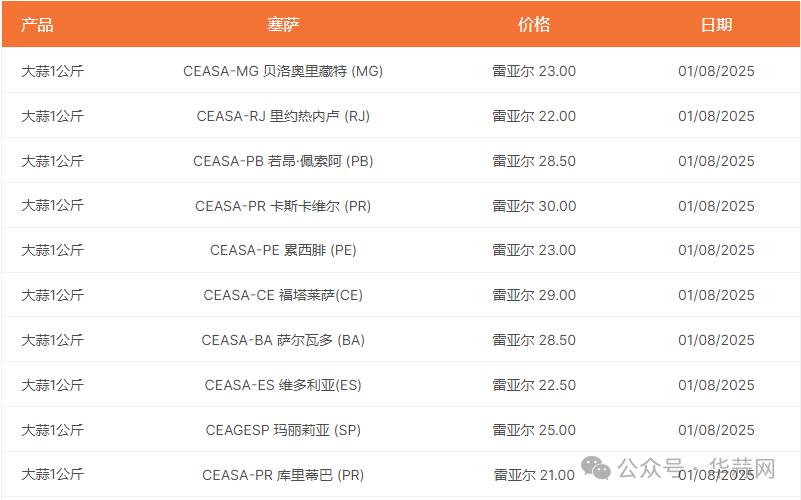Click date 01/08/2025 in 卡斯卡维尔 row
The height and width of the screenshot is (500, 801).
(x=716, y=206)
